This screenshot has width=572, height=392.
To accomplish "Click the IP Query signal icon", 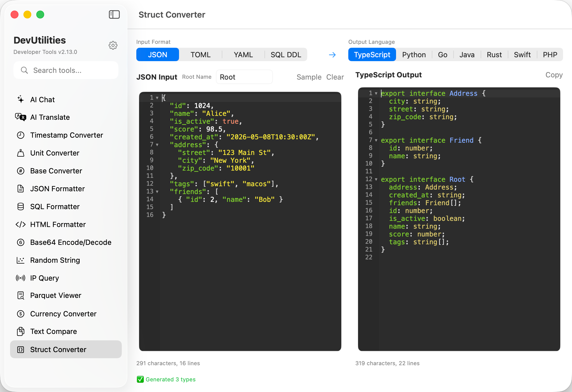I will click(21, 278).
